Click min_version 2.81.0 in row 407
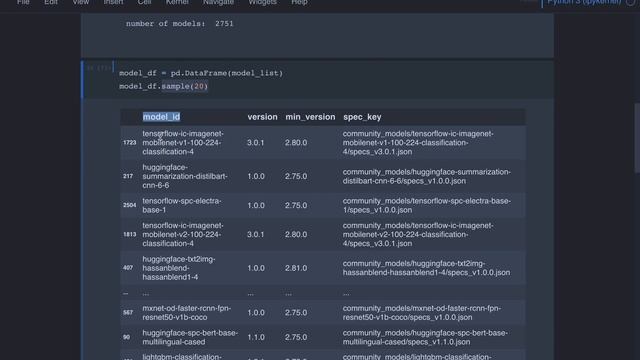This screenshot has height=360, width=640. (296, 268)
